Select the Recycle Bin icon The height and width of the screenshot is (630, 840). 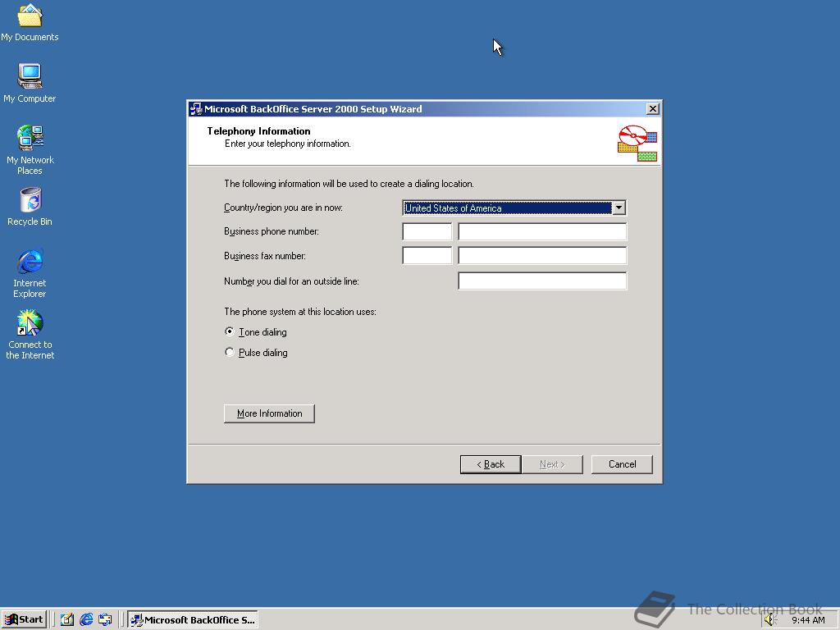coord(30,206)
